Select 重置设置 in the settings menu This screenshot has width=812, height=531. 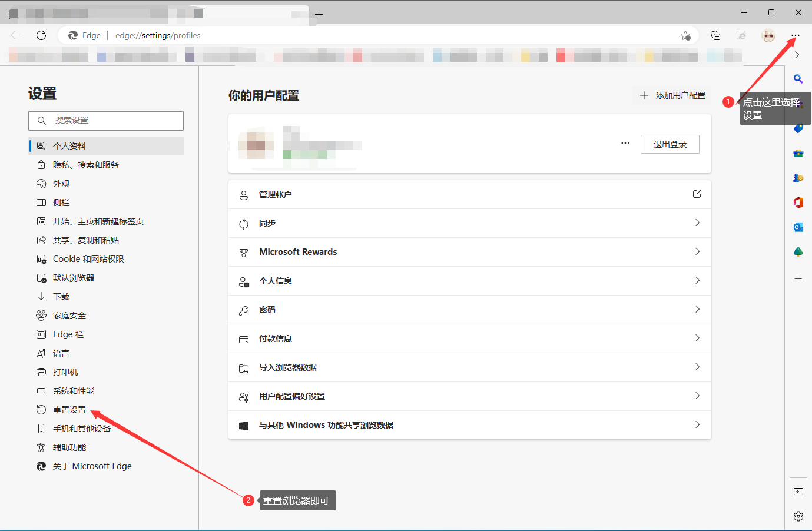(x=69, y=410)
